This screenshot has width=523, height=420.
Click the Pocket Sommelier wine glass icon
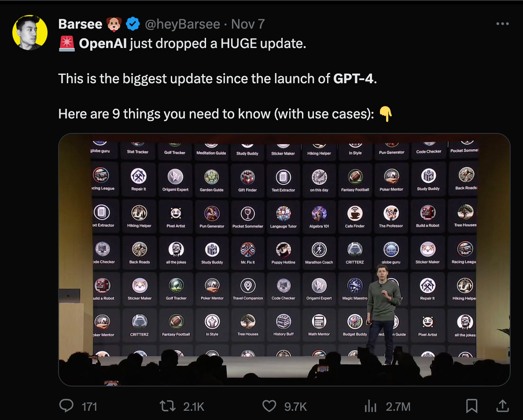[x=248, y=214]
